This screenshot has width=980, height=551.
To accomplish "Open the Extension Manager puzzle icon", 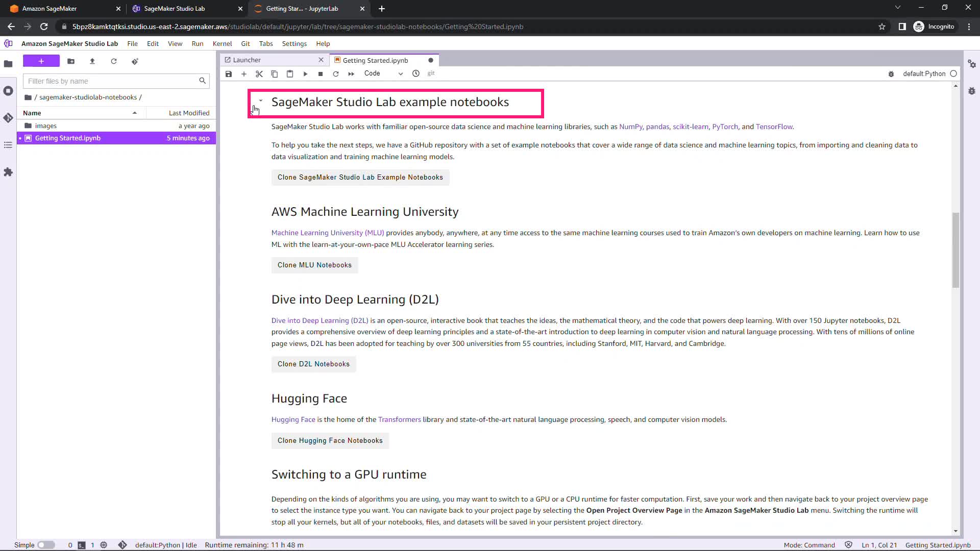I will [8, 172].
